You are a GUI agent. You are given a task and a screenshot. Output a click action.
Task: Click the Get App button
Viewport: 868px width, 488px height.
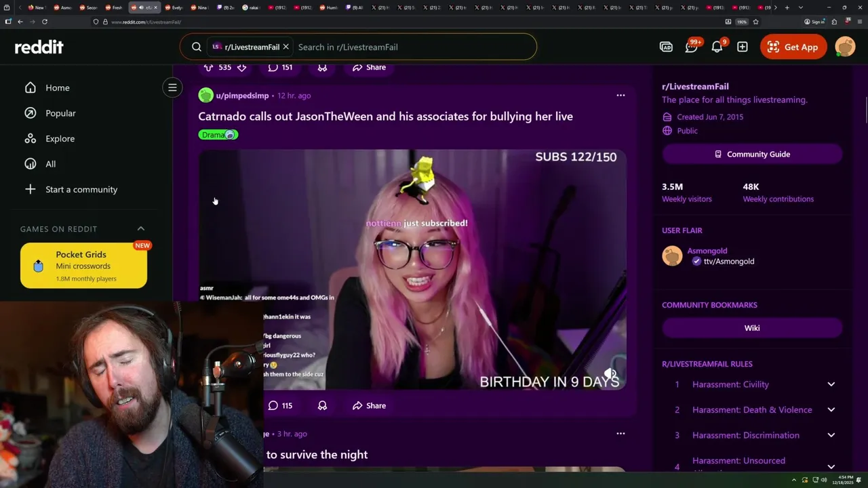793,47
